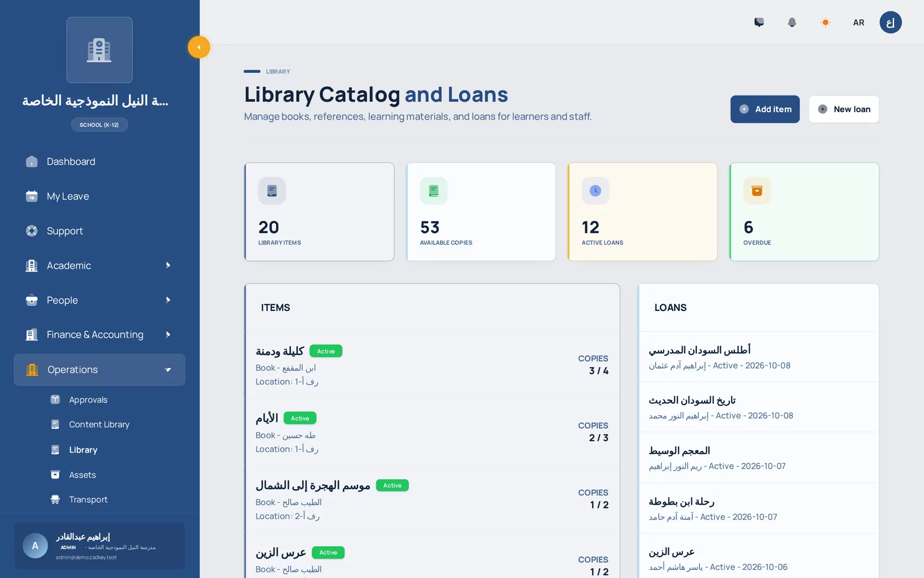Expand the People menu
Screen dimensions: 924x578
pos(99,301)
